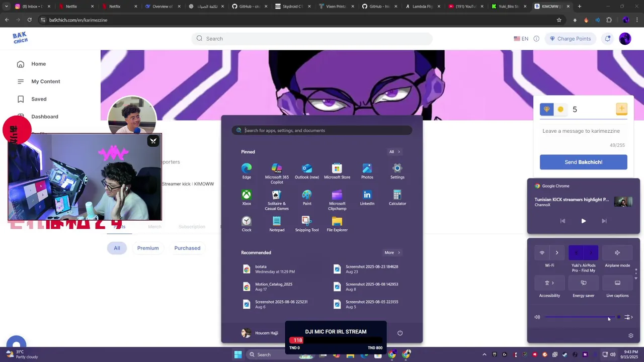Toggle Bluetooth for Yuki's AirPods
The image size is (644, 362).
(x=576, y=252)
